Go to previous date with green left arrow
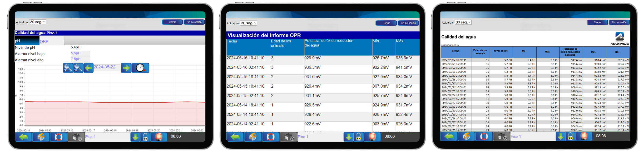This screenshot has height=153, width=644. (x=89, y=68)
